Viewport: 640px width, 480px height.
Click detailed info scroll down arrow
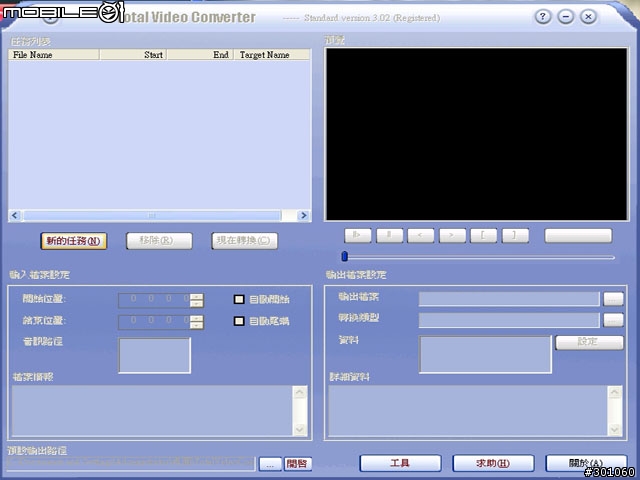[x=615, y=429]
